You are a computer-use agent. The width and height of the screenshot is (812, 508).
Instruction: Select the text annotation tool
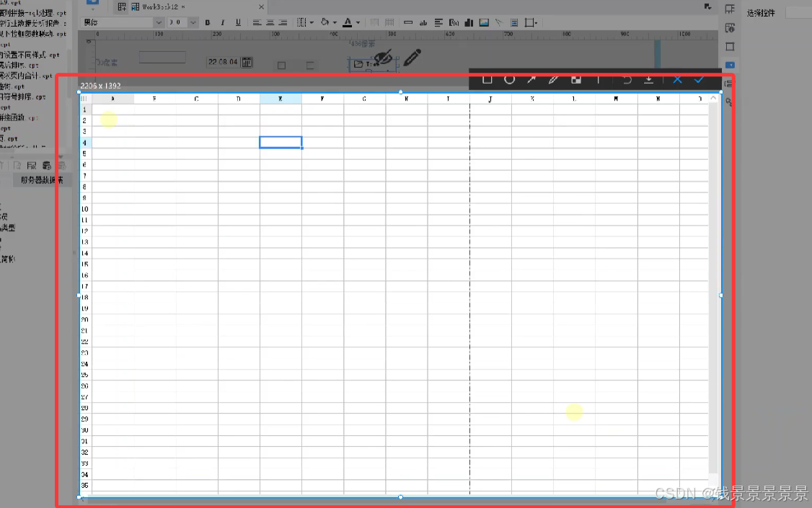(x=598, y=79)
